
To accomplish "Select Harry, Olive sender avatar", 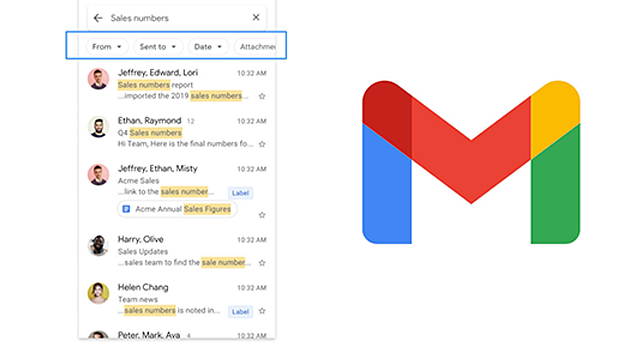I will coord(98,245).
